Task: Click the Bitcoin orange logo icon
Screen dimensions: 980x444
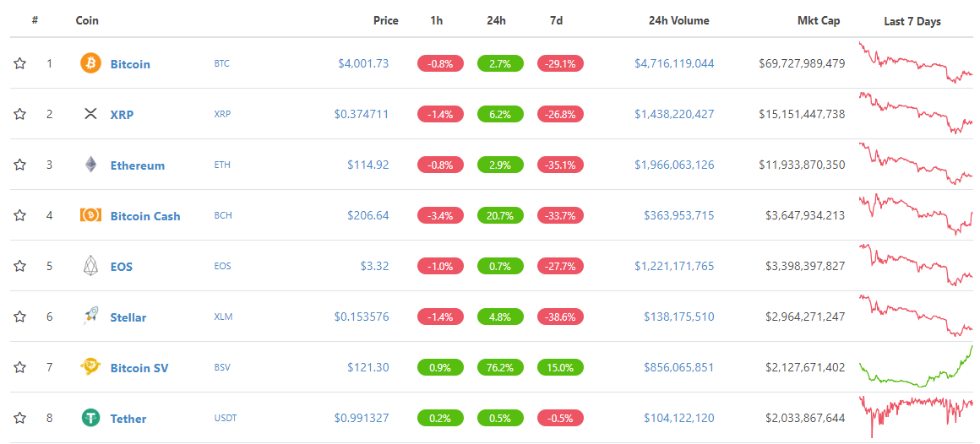Action: click(x=90, y=63)
